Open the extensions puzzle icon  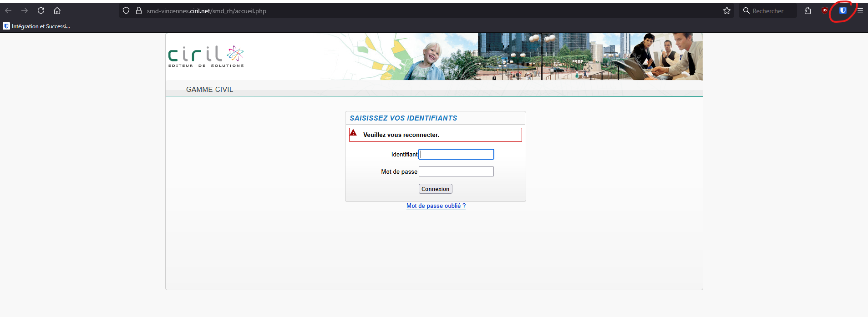point(808,10)
